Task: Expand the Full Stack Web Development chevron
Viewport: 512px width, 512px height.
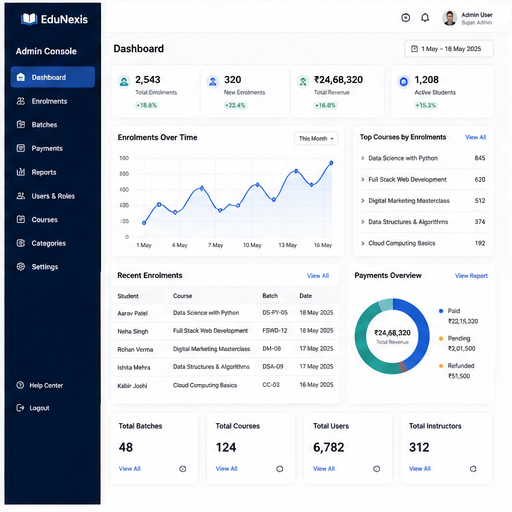Action: tap(363, 179)
